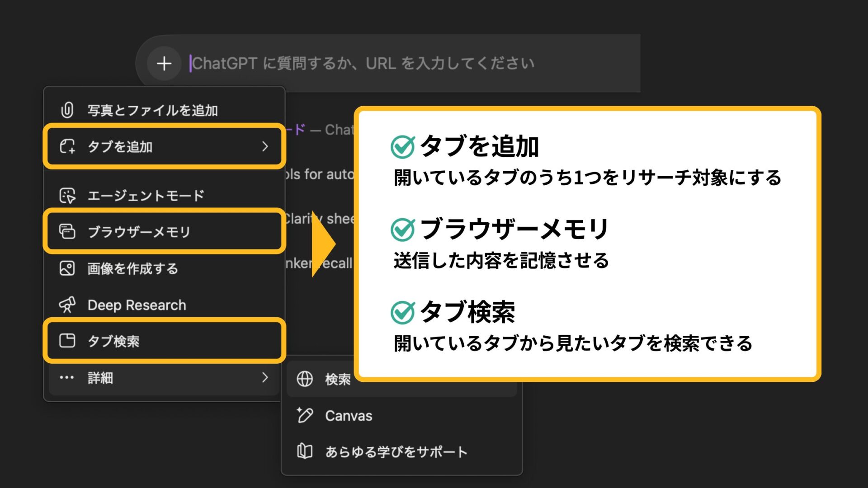Expand the タブを追加 submenu chevron
This screenshot has height=488, width=868.
(x=266, y=146)
